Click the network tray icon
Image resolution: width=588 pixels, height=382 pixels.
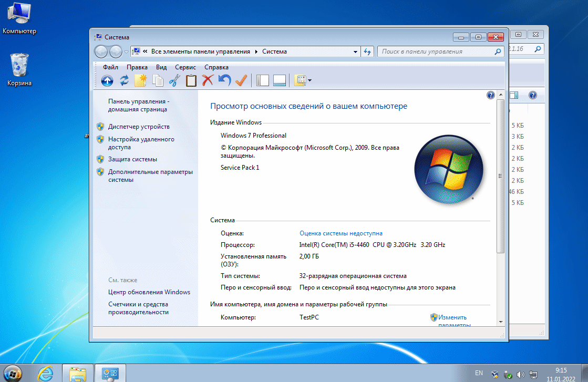(x=533, y=375)
